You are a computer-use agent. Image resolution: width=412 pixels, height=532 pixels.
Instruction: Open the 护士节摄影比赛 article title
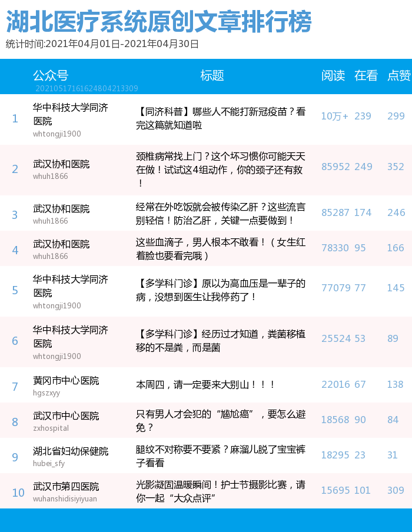coord(221,492)
